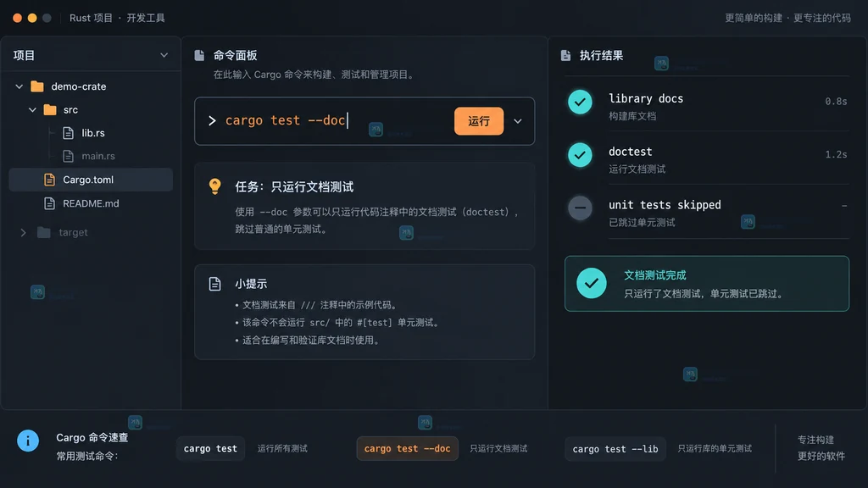
Task: Click the 执行结果 heading
Action: pyautogui.click(x=601, y=55)
